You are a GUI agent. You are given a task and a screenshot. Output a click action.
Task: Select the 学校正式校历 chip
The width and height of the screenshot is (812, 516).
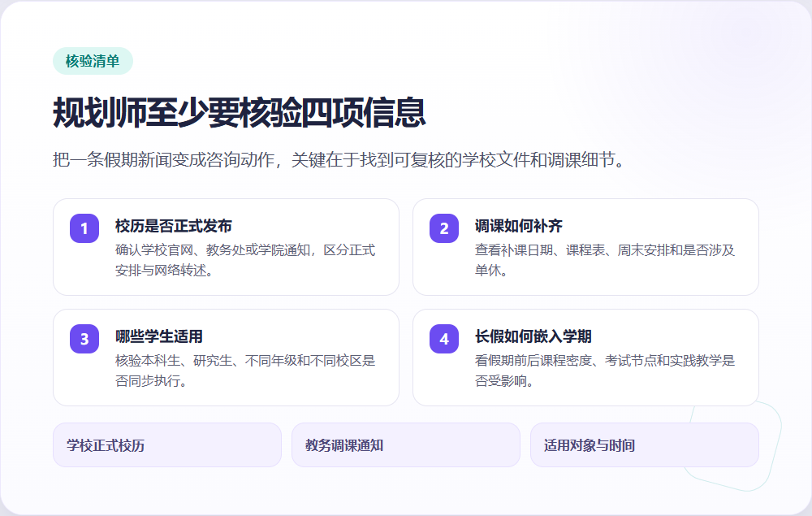(x=167, y=445)
